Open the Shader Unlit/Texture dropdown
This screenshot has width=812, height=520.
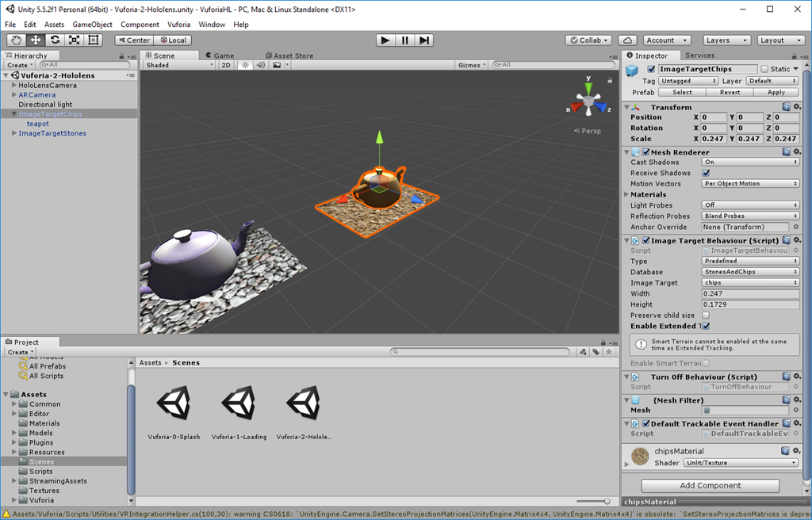click(x=741, y=462)
